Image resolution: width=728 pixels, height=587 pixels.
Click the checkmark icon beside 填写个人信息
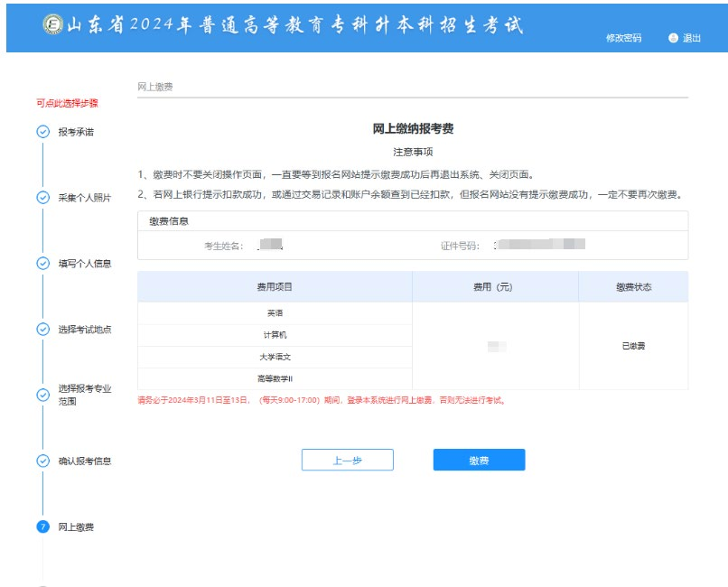42,264
